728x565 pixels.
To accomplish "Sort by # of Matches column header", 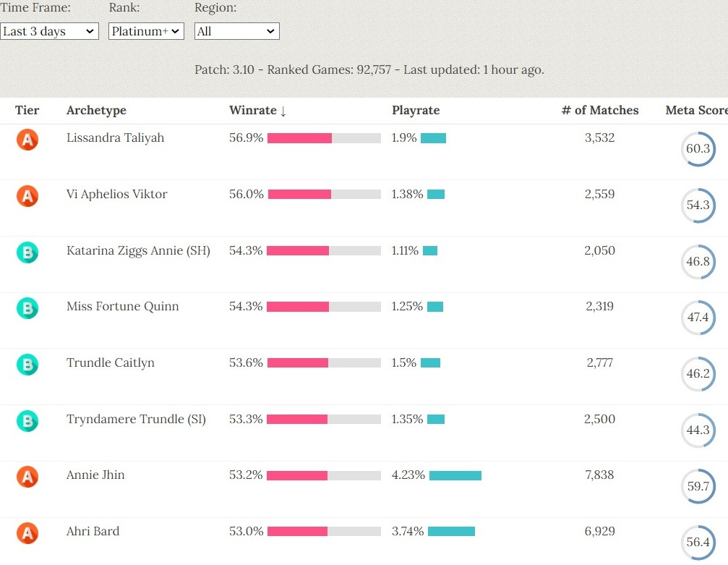I will [600, 110].
